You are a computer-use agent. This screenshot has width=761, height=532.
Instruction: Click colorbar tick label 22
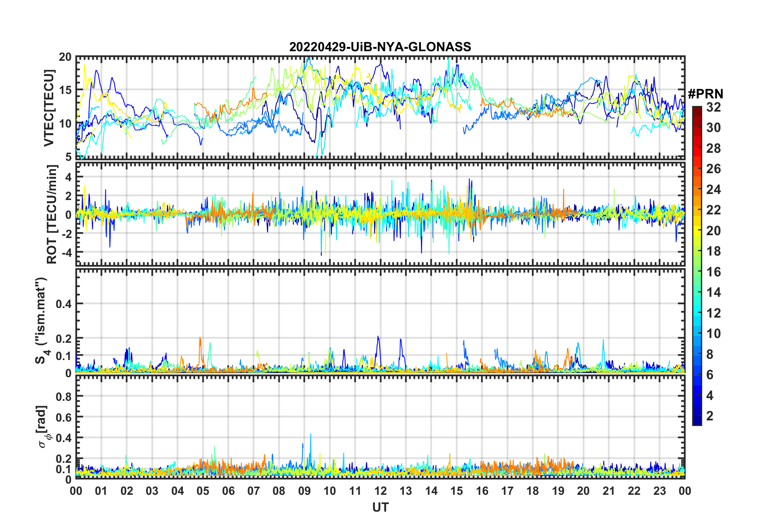pyautogui.click(x=713, y=210)
